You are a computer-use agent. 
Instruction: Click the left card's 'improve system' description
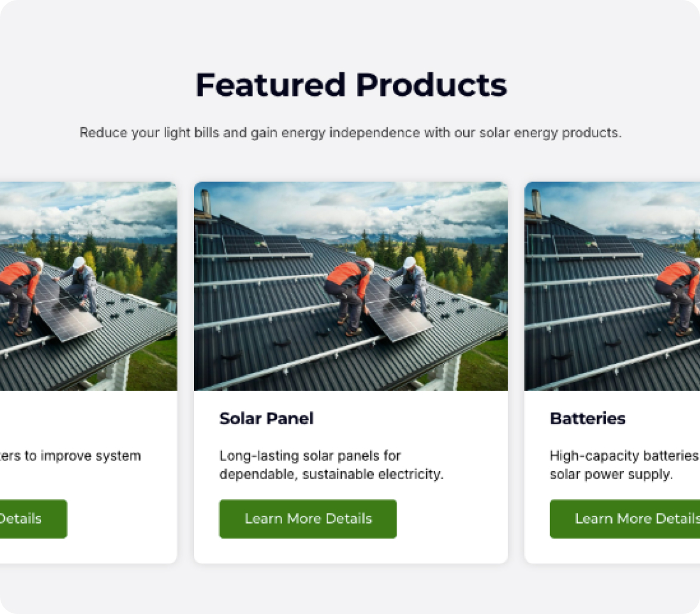(x=70, y=456)
